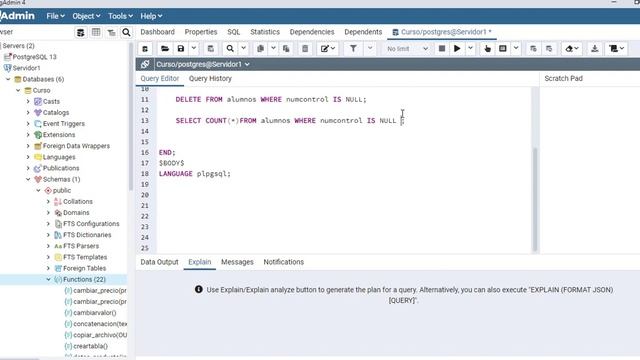Open the Query History tab
This screenshot has height=360, width=640.
210,78
